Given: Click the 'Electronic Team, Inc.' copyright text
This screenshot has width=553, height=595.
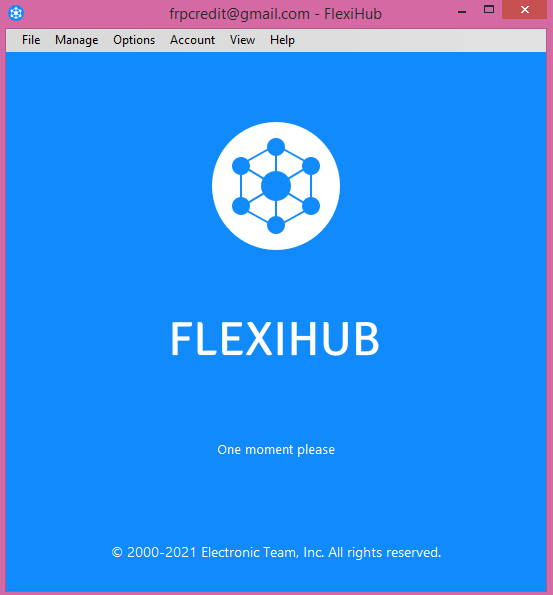Looking at the screenshot, I should (262, 552).
